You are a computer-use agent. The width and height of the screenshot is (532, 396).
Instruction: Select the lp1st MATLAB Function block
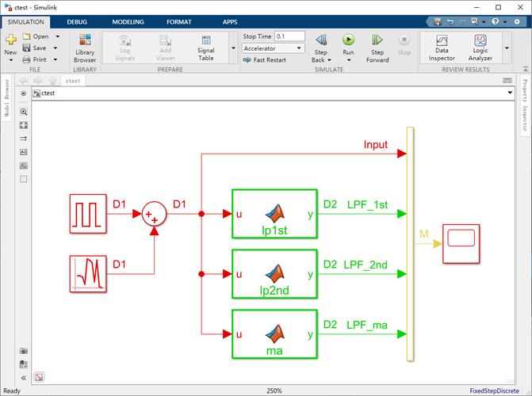pyautogui.click(x=274, y=214)
